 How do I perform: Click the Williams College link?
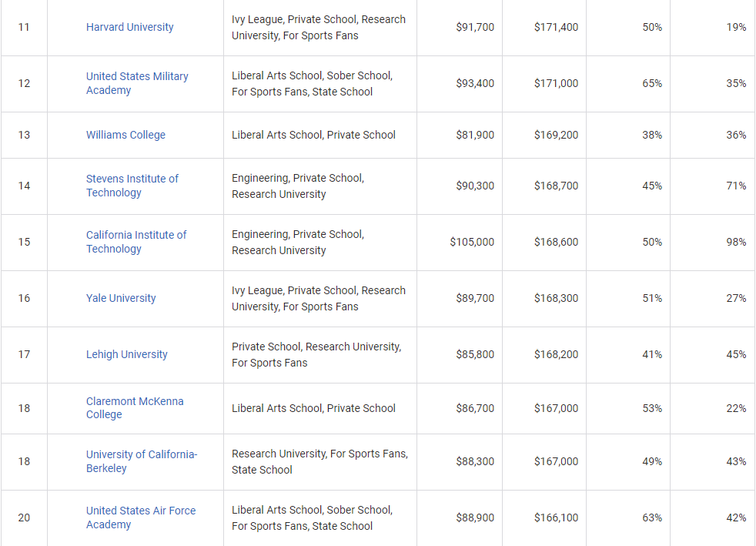125,135
